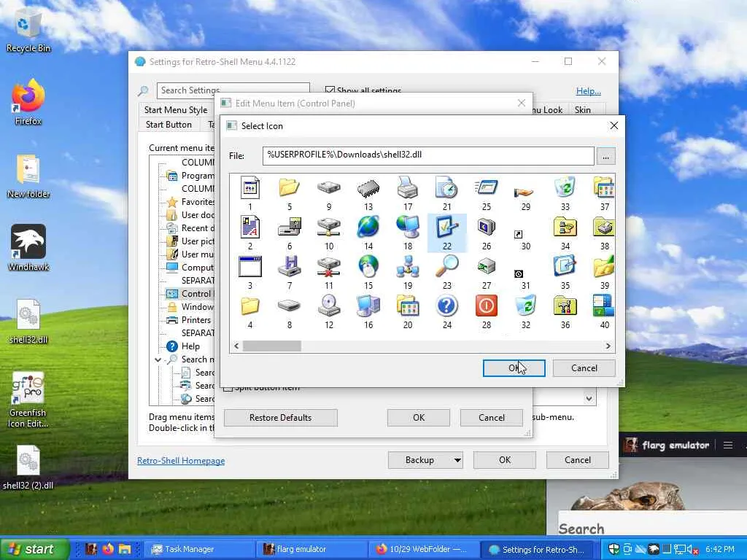Screen dimensions: 747x560
Task: Collapse the Search menu tree item
Action: coord(158,359)
